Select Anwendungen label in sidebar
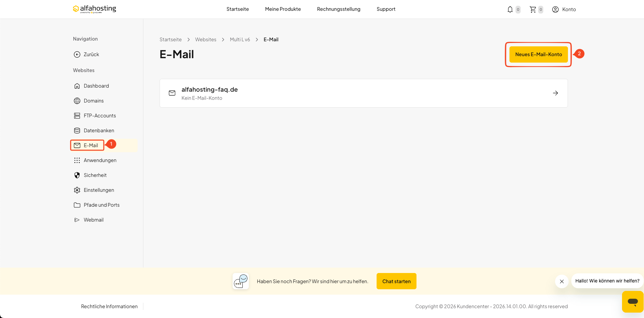644x318 pixels. click(x=100, y=160)
